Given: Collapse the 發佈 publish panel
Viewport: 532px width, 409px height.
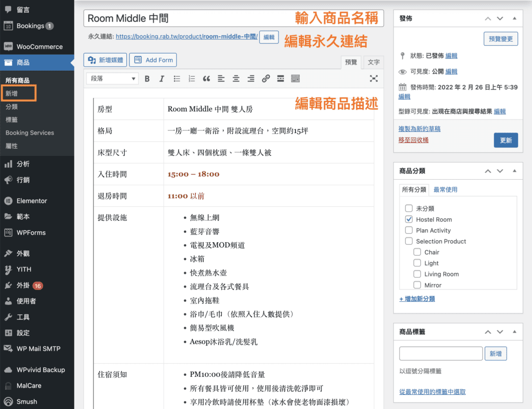Looking at the screenshot, I should click(x=515, y=18).
